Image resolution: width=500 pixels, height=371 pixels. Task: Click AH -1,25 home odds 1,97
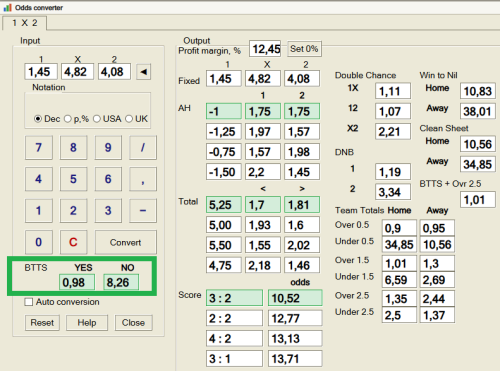point(263,132)
